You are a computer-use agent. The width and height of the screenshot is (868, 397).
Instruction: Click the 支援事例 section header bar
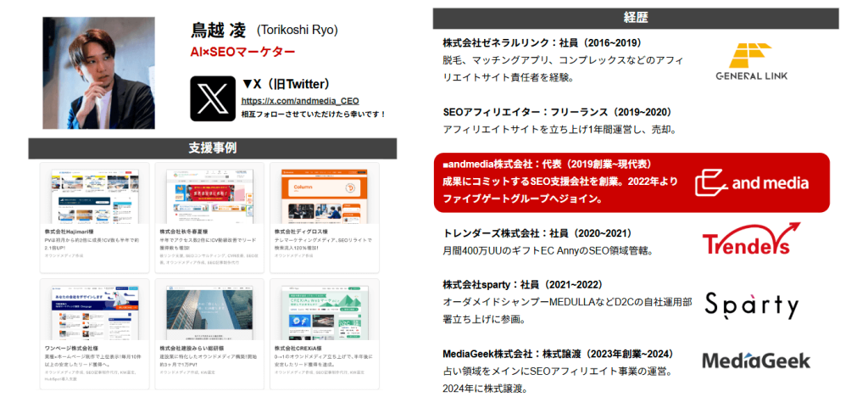212,148
